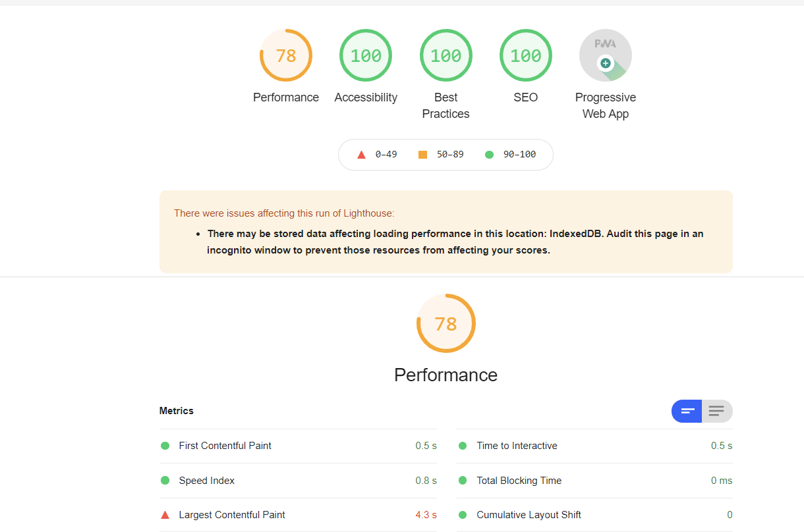Select the First Contentful Paint metric
This screenshot has height=532, width=804.
(225, 446)
